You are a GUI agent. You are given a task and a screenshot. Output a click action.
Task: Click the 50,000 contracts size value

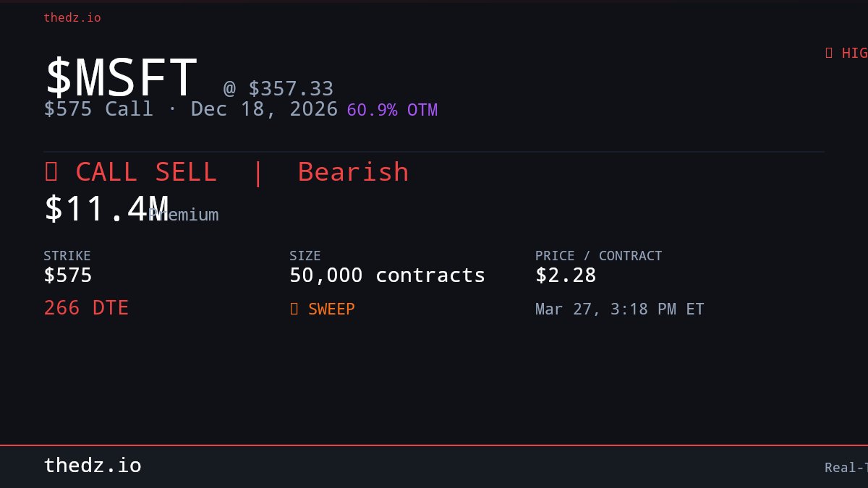pyautogui.click(x=387, y=275)
